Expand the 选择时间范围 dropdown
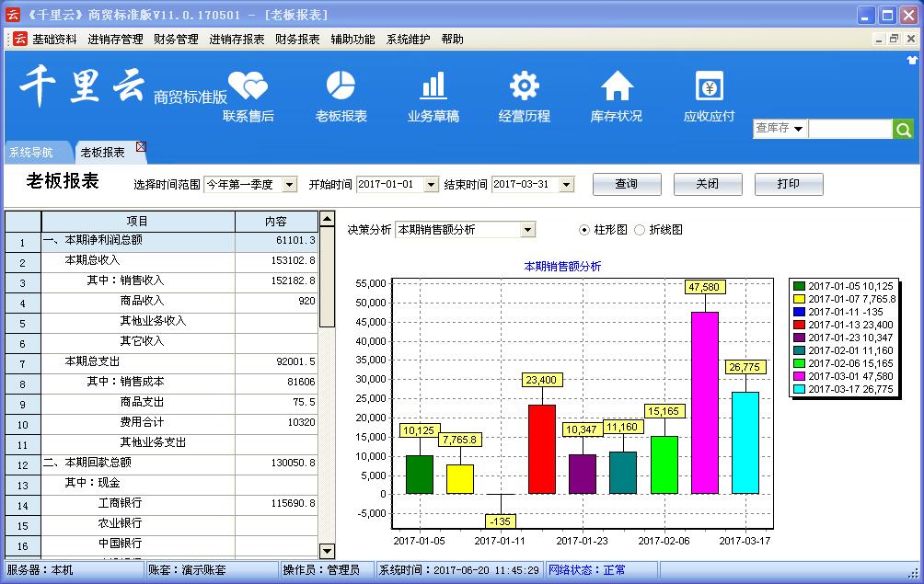The width and height of the screenshot is (924, 584). click(289, 185)
